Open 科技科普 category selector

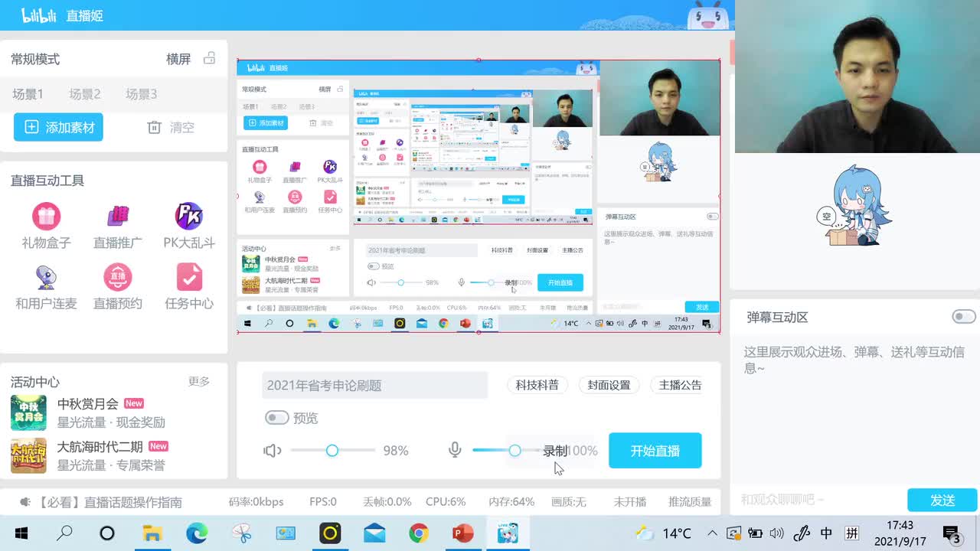point(537,385)
